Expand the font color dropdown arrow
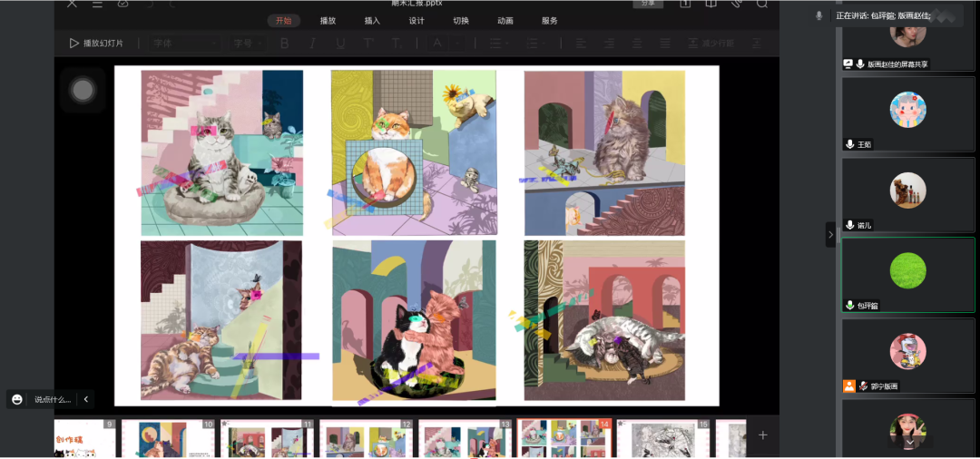980x459 pixels. coord(458,44)
